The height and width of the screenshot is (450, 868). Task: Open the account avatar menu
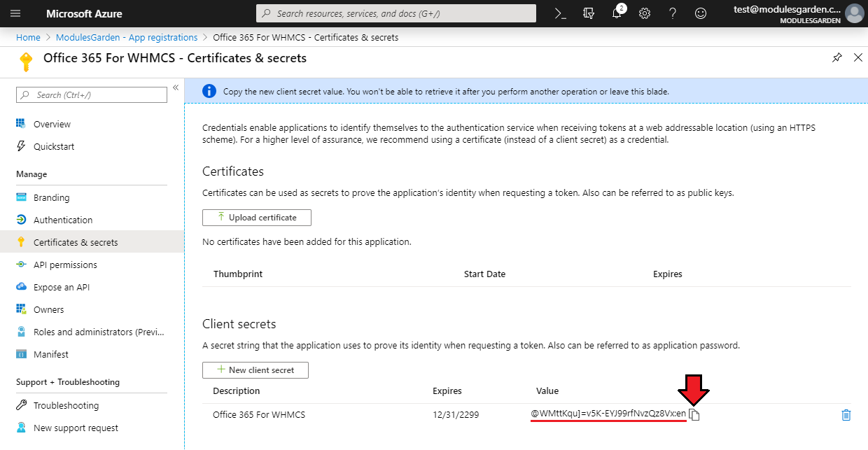click(x=854, y=13)
